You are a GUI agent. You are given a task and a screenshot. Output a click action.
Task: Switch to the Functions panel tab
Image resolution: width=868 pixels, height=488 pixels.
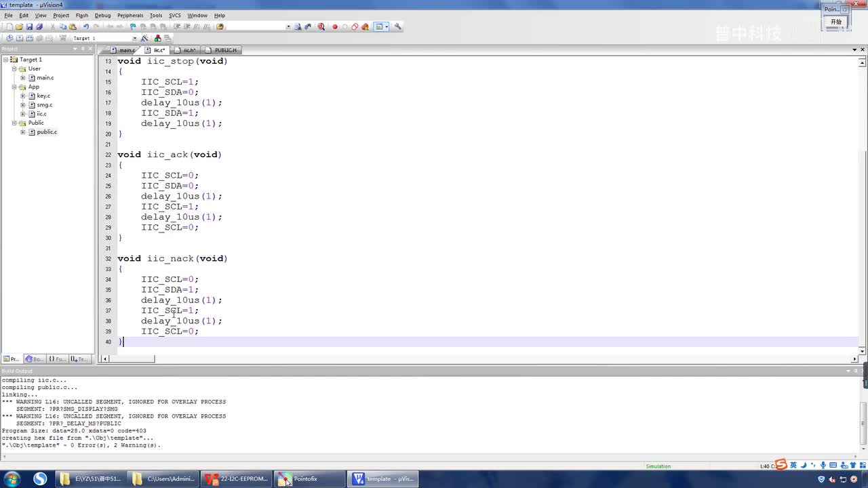(x=57, y=359)
